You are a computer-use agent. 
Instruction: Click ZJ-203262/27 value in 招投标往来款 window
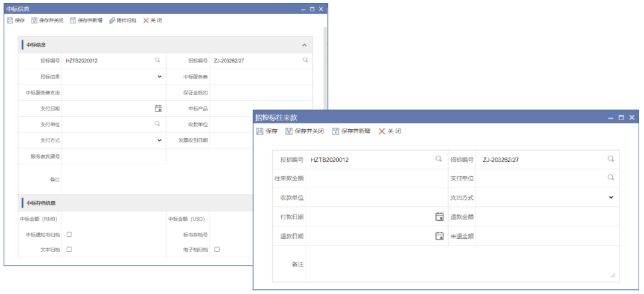(500, 160)
